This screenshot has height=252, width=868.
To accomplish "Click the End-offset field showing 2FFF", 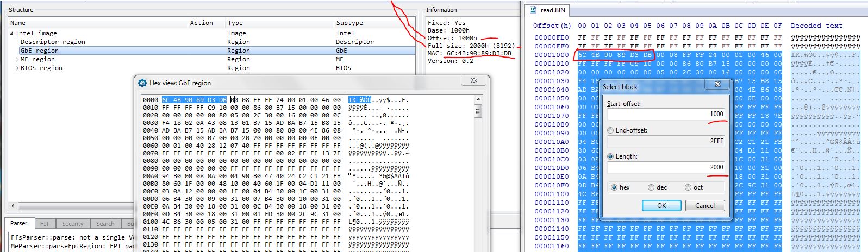I will [666, 141].
